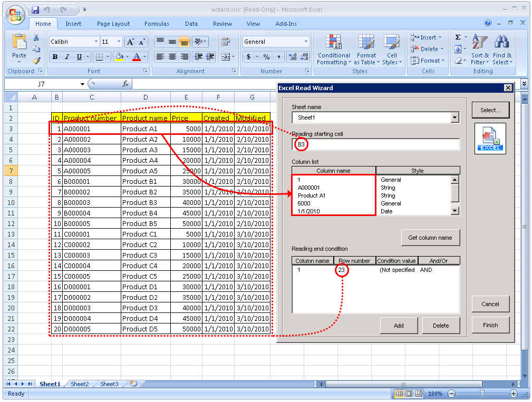Switch to the Insert ribbon tab
532x402 pixels.
pyautogui.click(x=73, y=23)
